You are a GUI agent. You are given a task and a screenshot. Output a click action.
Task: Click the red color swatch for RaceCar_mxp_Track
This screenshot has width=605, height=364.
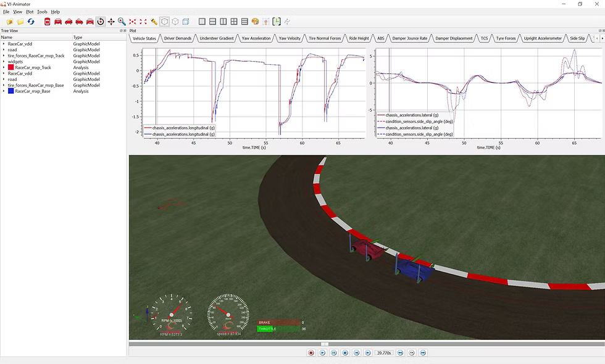10,67
